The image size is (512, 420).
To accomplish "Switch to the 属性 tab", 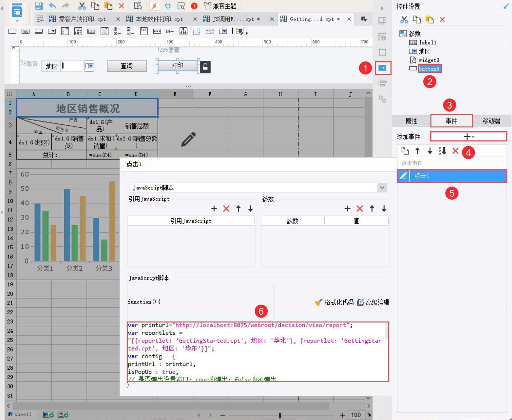I will 411,121.
